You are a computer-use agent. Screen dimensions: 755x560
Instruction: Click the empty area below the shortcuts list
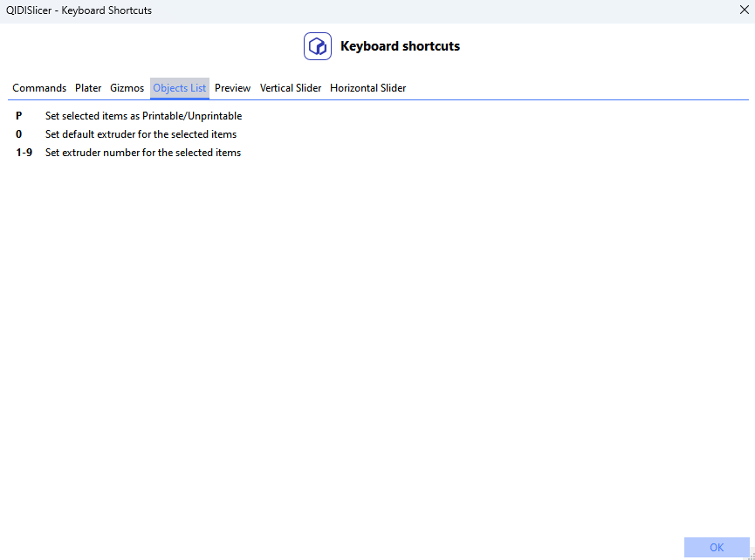375,349
